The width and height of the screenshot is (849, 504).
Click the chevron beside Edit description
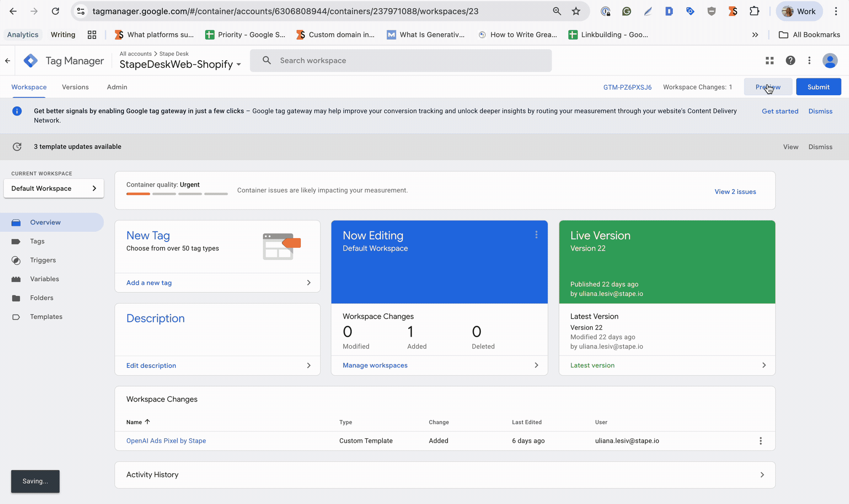pos(309,366)
